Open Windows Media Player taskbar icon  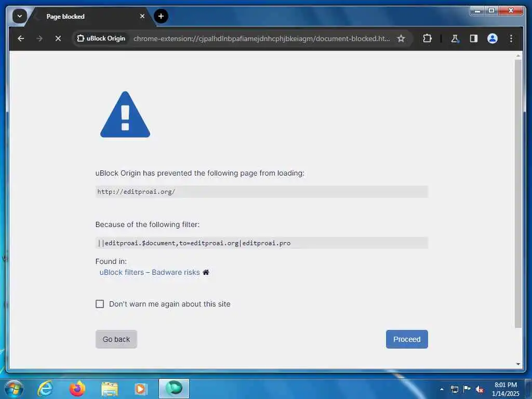[141, 389]
